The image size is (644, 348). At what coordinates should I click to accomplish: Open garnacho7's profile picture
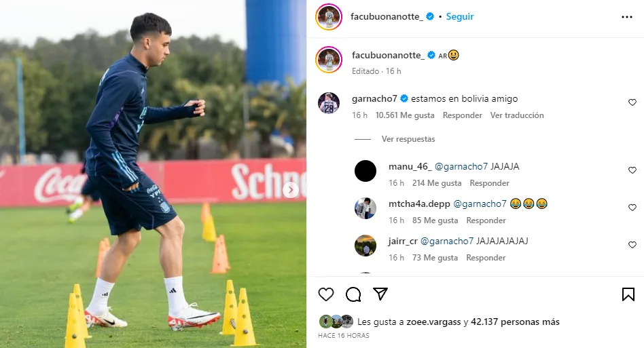point(329,103)
